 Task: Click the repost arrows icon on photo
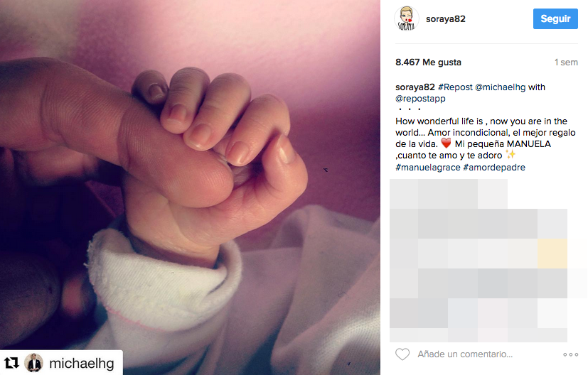point(11,363)
